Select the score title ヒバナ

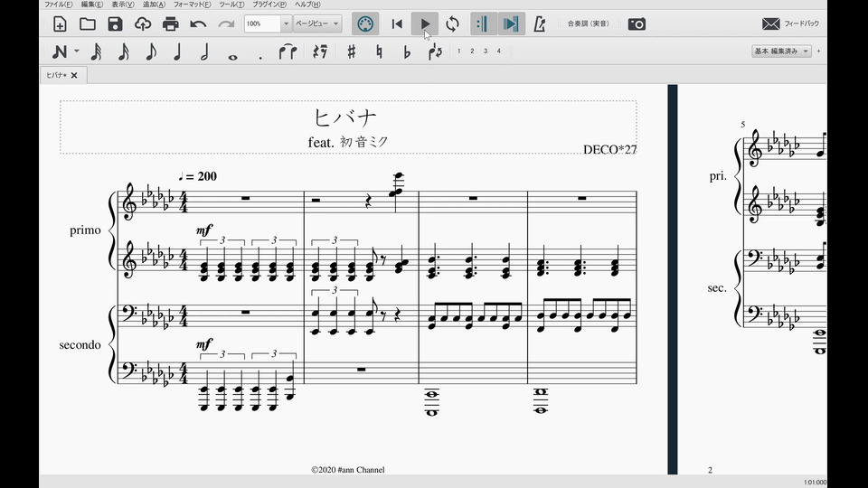tap(345, 117)
